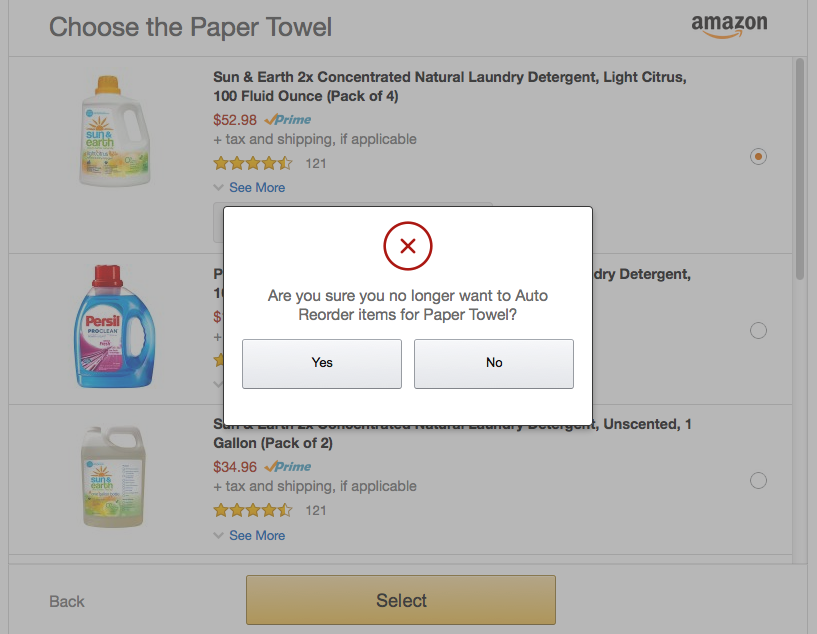The height and width of the screenshot is (634, 817).
Task: Expand See More under the first product
Action: 257,188
